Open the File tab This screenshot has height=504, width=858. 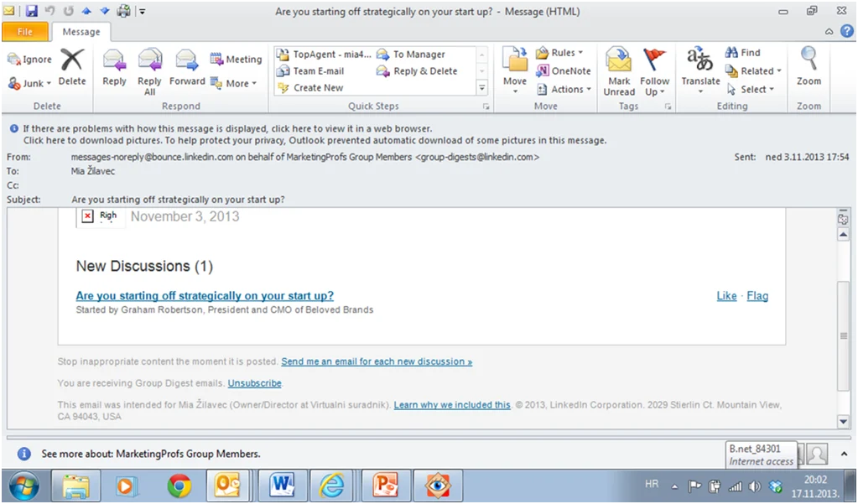tap(25, 32)
